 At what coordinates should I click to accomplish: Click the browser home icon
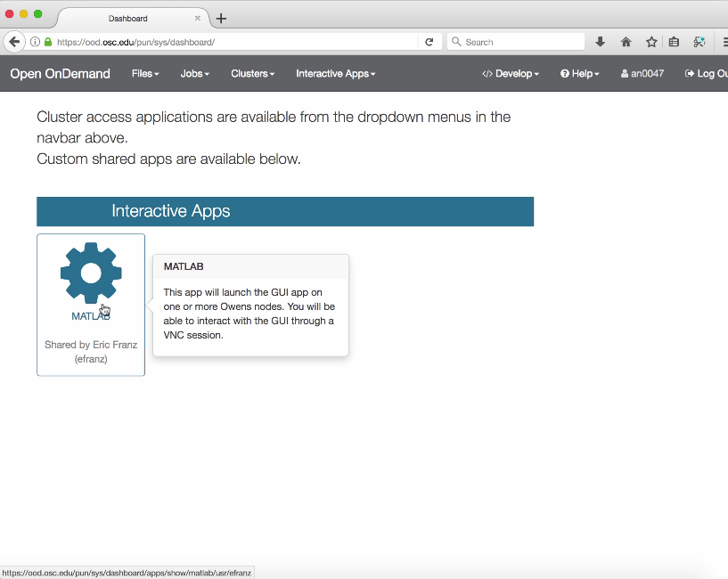(626, 42)
